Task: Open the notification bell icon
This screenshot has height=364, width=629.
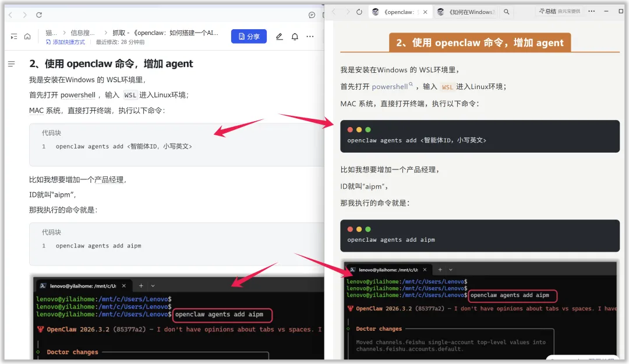Action: pos(295,37)
